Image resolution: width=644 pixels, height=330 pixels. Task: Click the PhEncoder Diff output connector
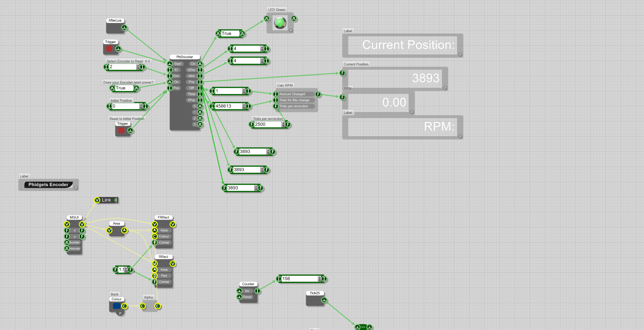tap(200, 88)
